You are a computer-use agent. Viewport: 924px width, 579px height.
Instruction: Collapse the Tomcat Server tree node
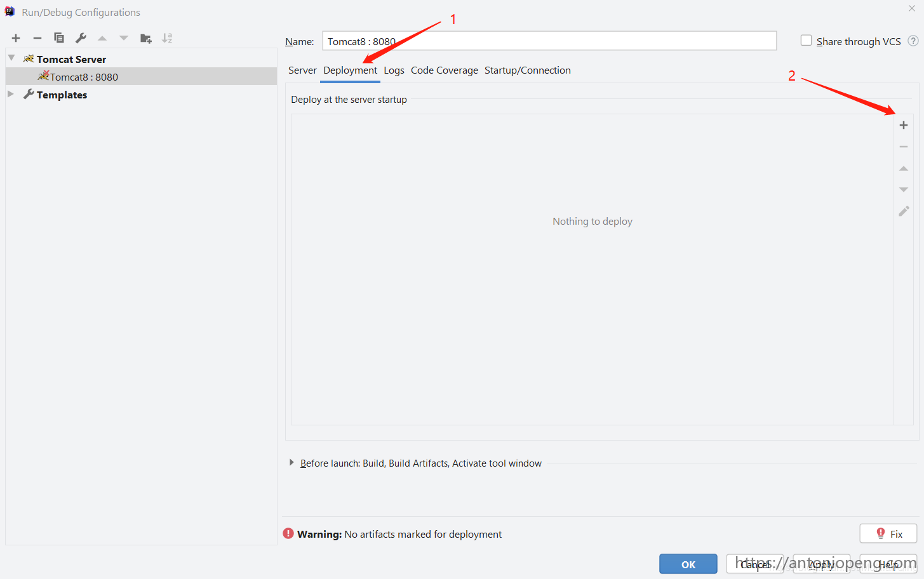(11, 58)
